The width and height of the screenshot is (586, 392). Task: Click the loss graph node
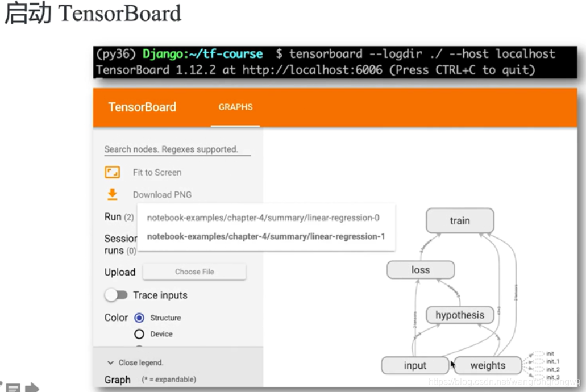pos(421,270)
